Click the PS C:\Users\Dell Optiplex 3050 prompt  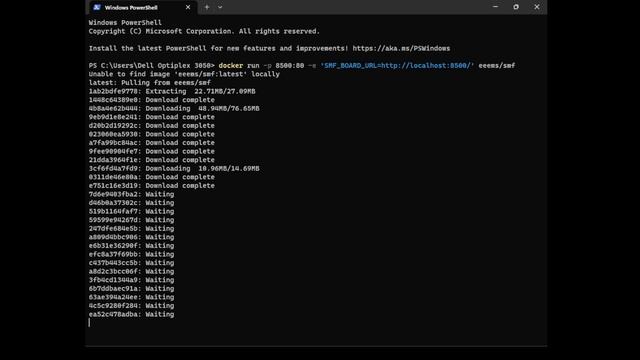pos(151,66)
